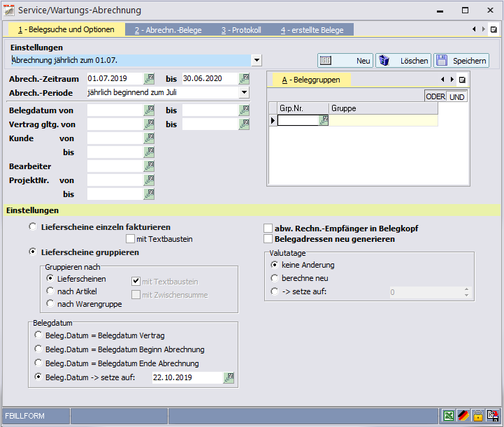Click the rightmost form settings icon in status bar
Image resolution: width=504 pixels, height=427 pixels.
pos(493,416)
